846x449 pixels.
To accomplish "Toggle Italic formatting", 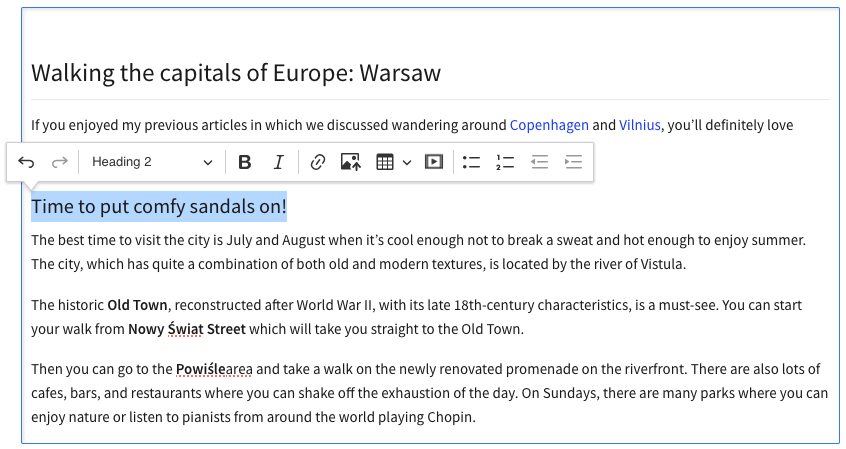I will (x=278, y=162).
